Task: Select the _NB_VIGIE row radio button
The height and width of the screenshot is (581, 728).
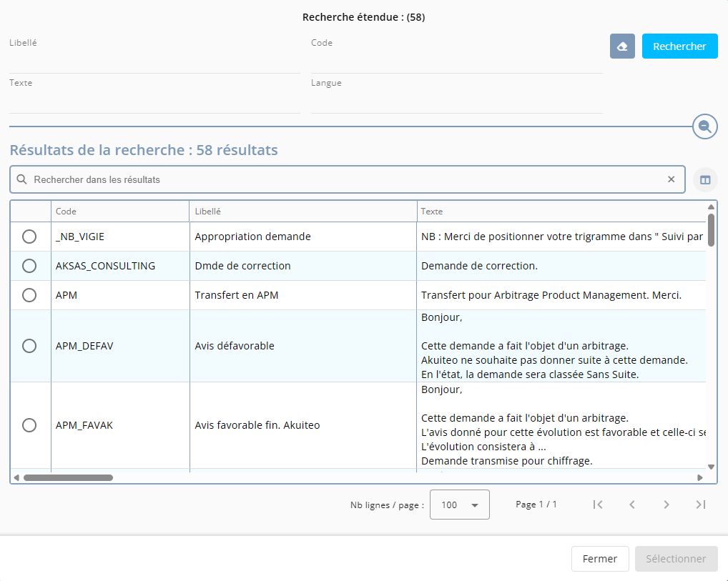Action: point(29,237)
